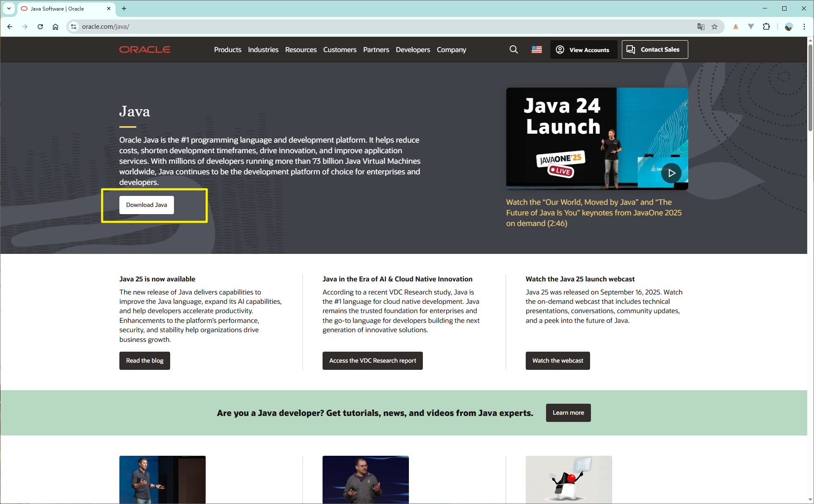Open the site search magnifier
The width and height of the screenshot is (814, 504).
pyautogui.click(x=513, y=50)
